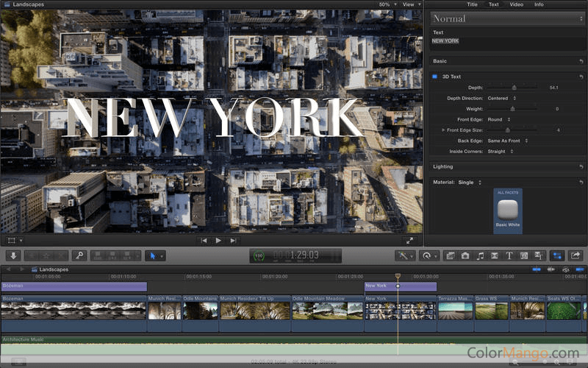Go to previous edit in the viewer
The image size is (588, 368).
204,241
